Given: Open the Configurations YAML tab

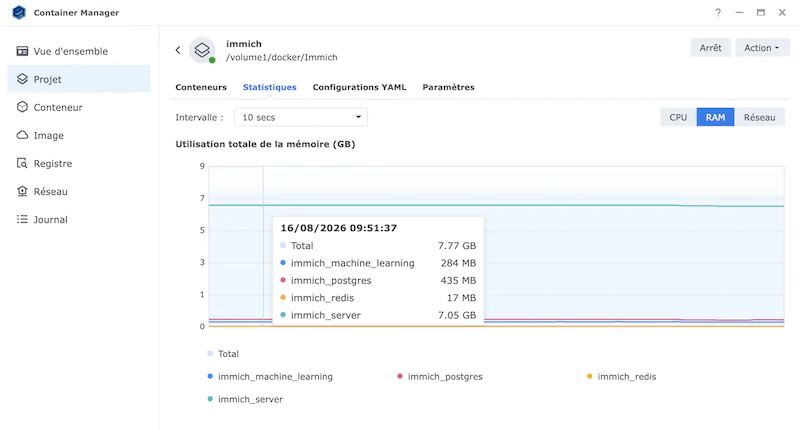Looking at the screenshot, I should pyautogui.click(x=359, y=87).
